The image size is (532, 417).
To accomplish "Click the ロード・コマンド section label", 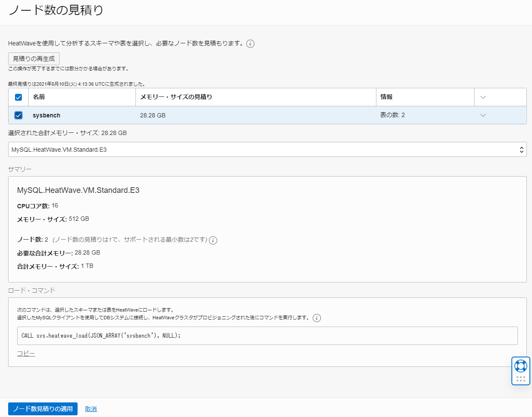I will [32, 291].
